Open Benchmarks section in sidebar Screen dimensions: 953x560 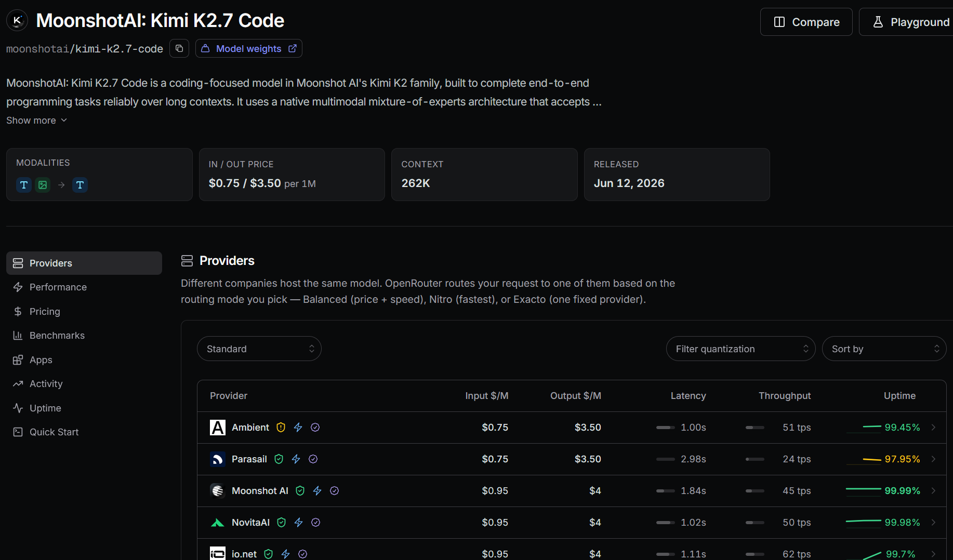click(x=84, y=336)
